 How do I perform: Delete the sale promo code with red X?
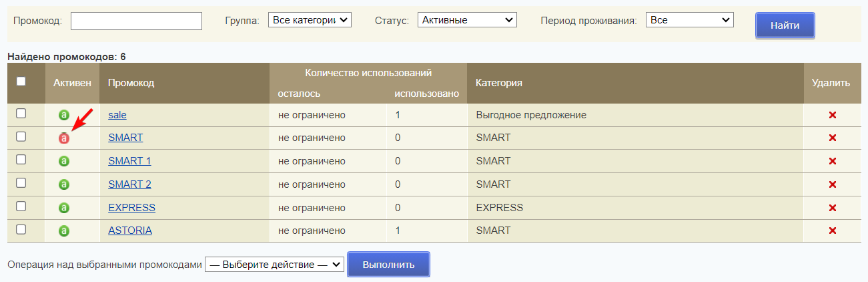[x=832, y=115]
